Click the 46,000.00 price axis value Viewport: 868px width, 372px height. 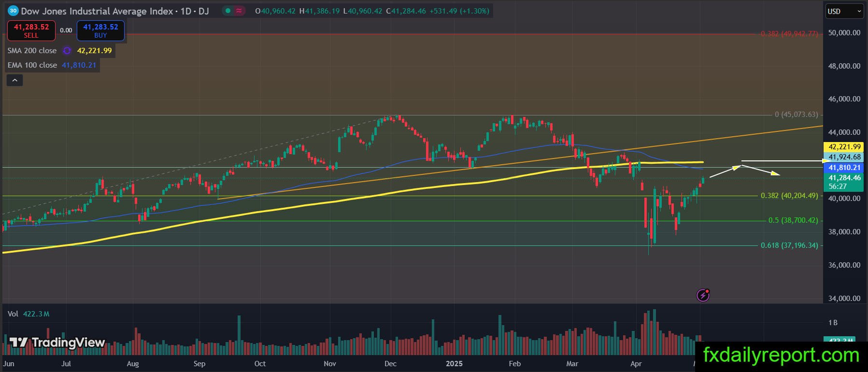tap(844, 99)
